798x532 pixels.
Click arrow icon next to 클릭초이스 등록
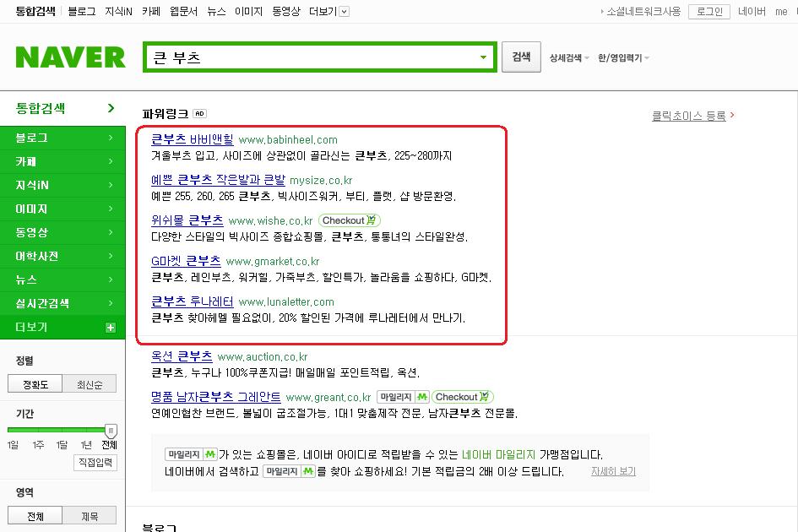[x=732, y=115]
